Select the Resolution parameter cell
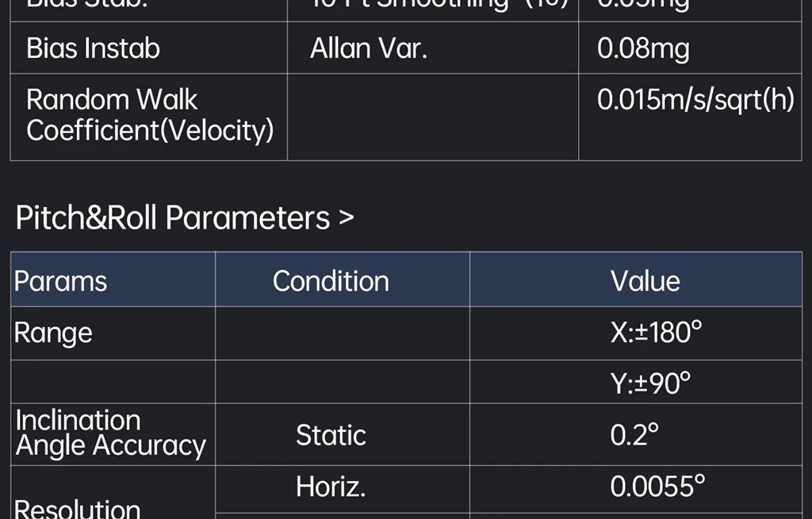812x519 pixels. [78, 507]
